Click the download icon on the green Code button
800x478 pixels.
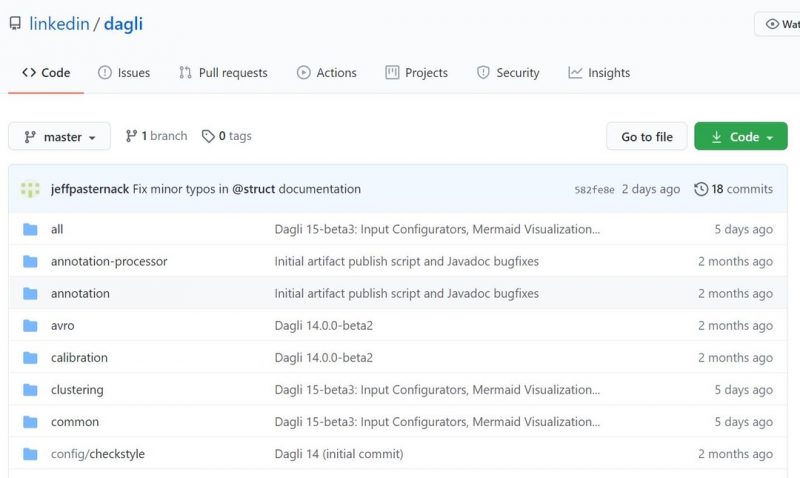(x=716, y=137)
